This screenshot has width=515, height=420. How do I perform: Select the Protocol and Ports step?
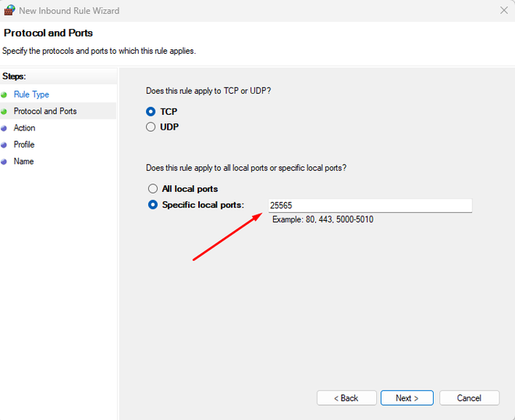(x=45, y=111)
